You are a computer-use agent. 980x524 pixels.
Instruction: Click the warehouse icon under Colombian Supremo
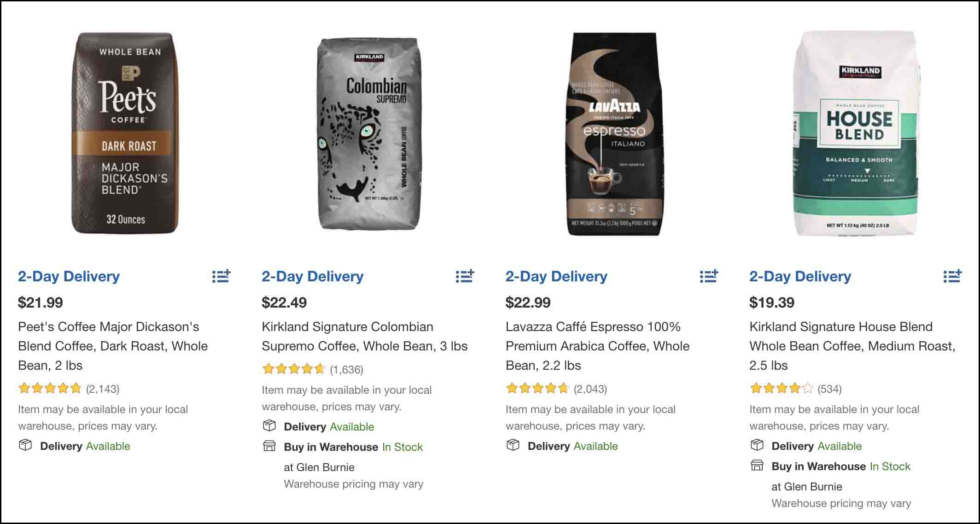point(269,447)
